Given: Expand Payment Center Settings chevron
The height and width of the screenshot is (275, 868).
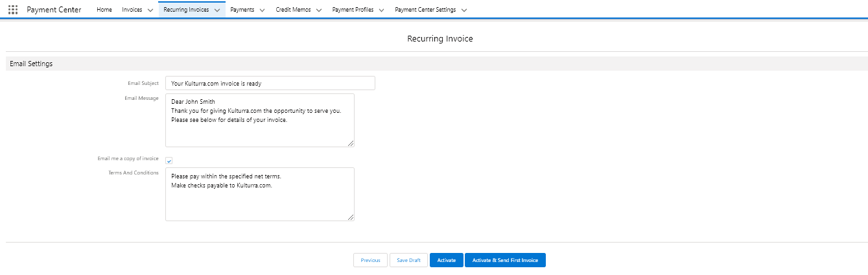Looking at the screenshot, I should 463,10.
